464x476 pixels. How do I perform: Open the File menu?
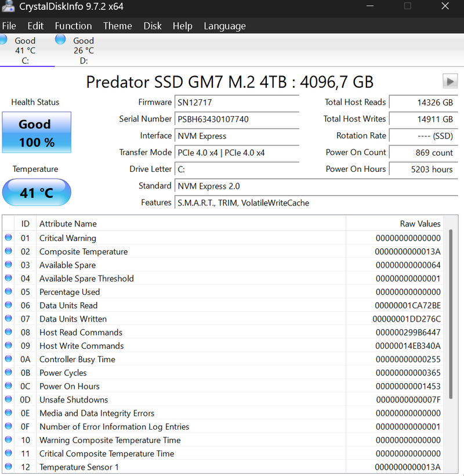click(x=9, y=26)
